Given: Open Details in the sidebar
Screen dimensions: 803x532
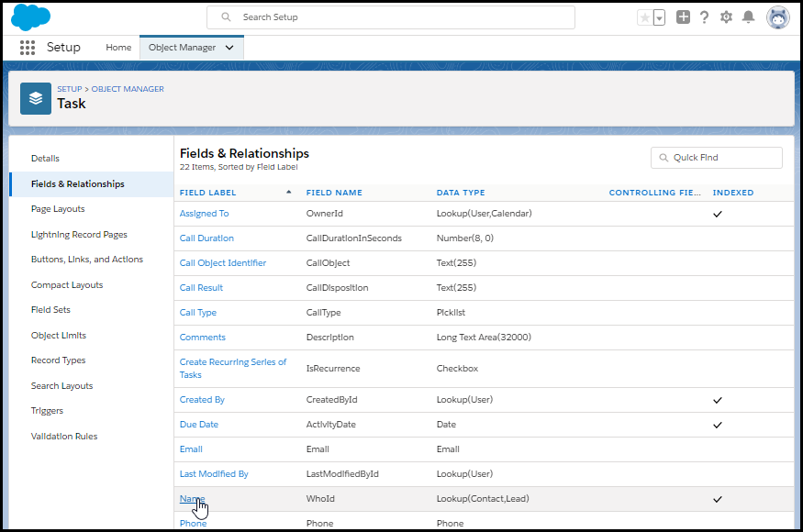Looking at the screenshot, I should (x=45, y=159).
